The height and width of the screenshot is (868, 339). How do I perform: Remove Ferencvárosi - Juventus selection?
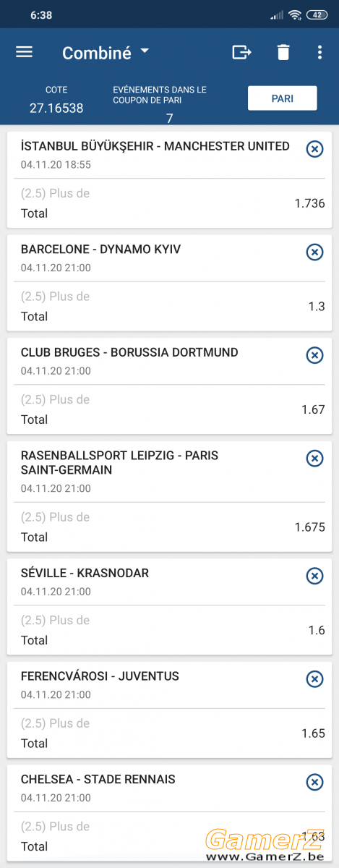pyautogui.click(x=314, y=678)
